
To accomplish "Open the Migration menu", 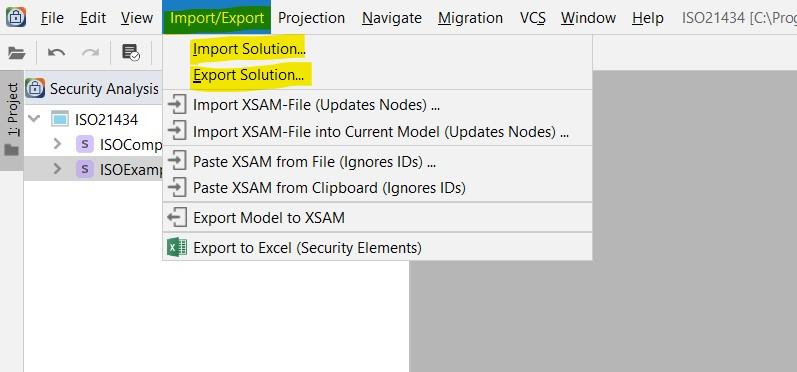I will point(470,18).
